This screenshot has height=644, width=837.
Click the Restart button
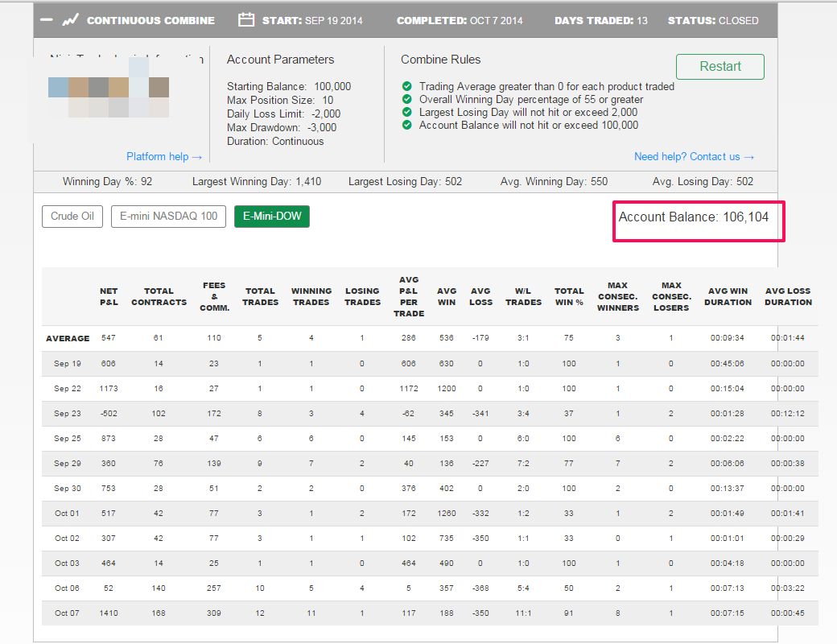tap(720, 67)
